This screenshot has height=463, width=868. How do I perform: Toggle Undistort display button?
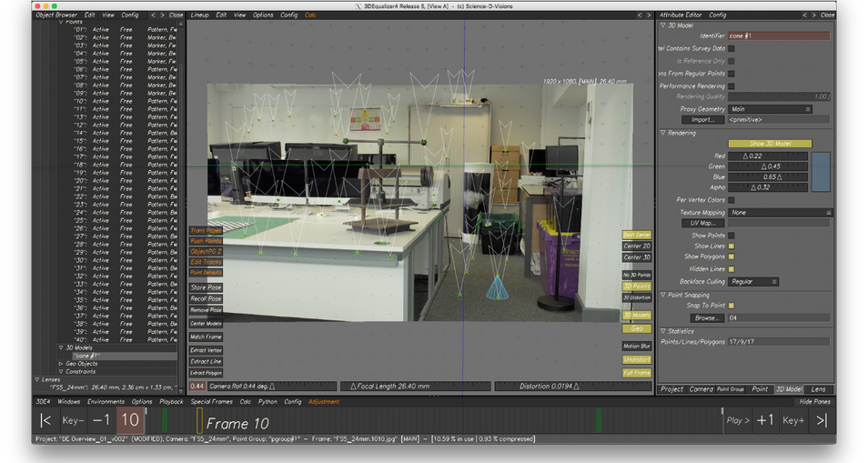637,359
